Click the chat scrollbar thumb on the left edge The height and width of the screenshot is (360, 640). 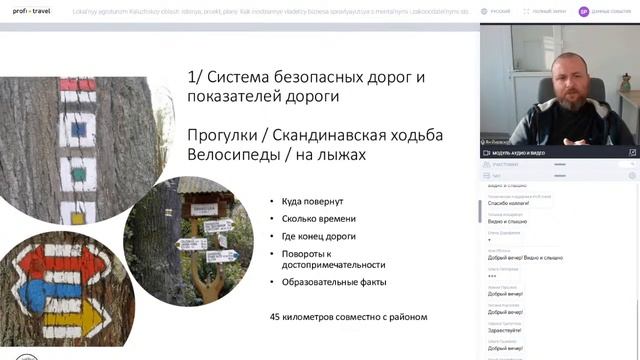[x=480, y=211]
